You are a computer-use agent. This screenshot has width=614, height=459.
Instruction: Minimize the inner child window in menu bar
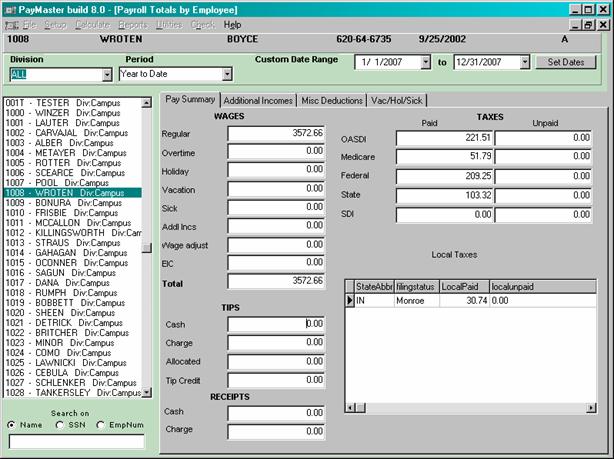(x=575, y=25)
